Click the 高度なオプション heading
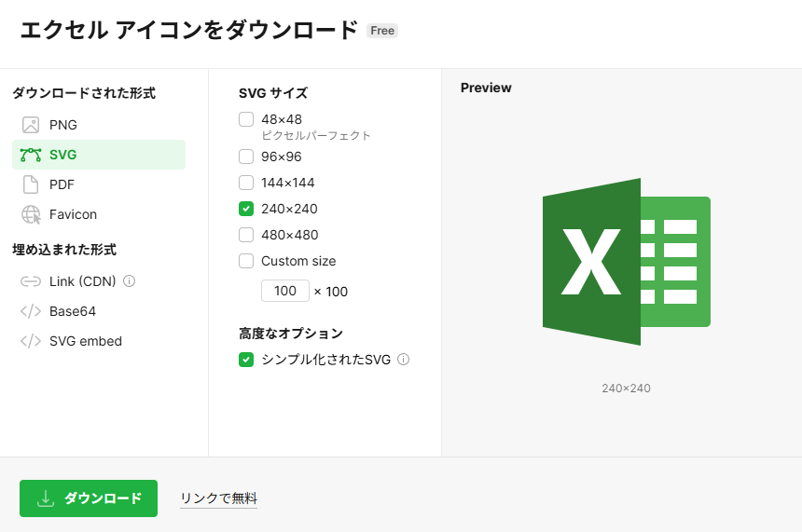802x532 pixels. [x=291, y=334]
